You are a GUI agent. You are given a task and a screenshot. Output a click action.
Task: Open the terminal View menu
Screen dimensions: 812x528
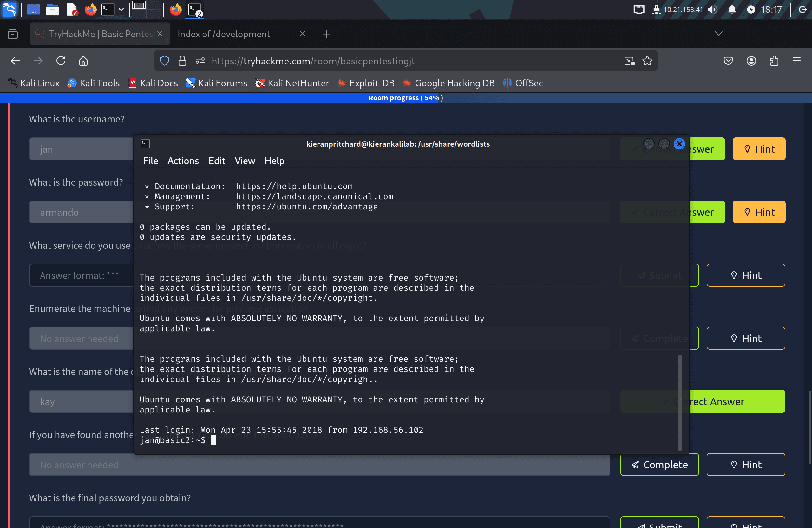coord(245,161)
